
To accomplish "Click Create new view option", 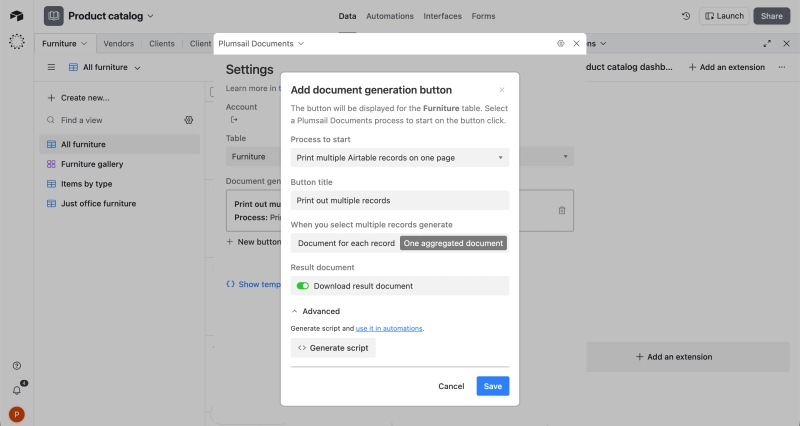I will [x=78, y=97].
